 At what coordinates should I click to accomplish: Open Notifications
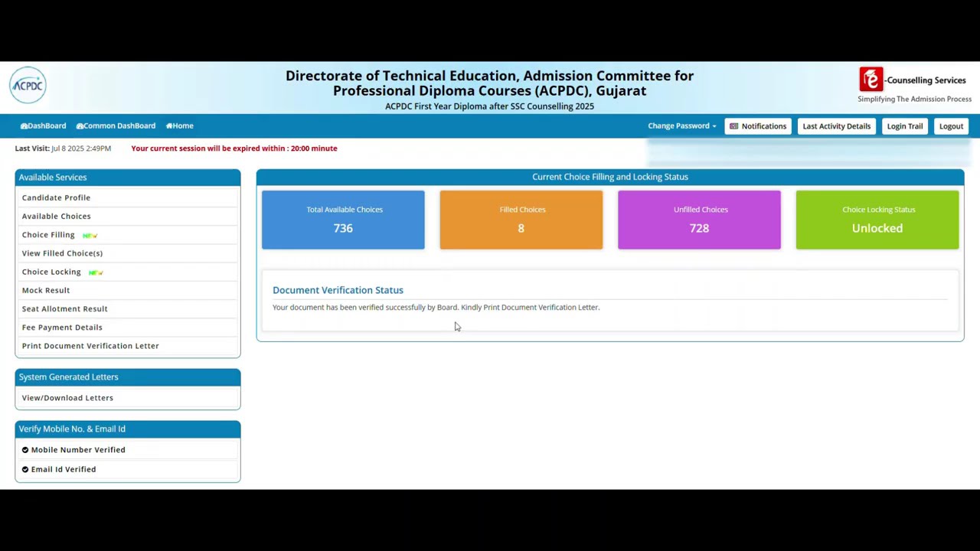pyautogui.click(x=758, y=126)
